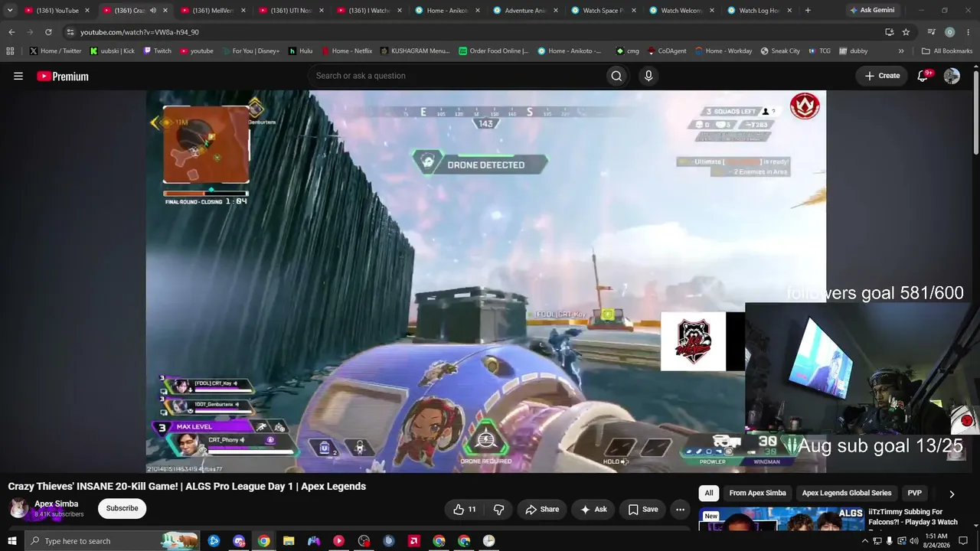
Task: Go to YouTube Premium home logo
Action: (x=63, y=76)
